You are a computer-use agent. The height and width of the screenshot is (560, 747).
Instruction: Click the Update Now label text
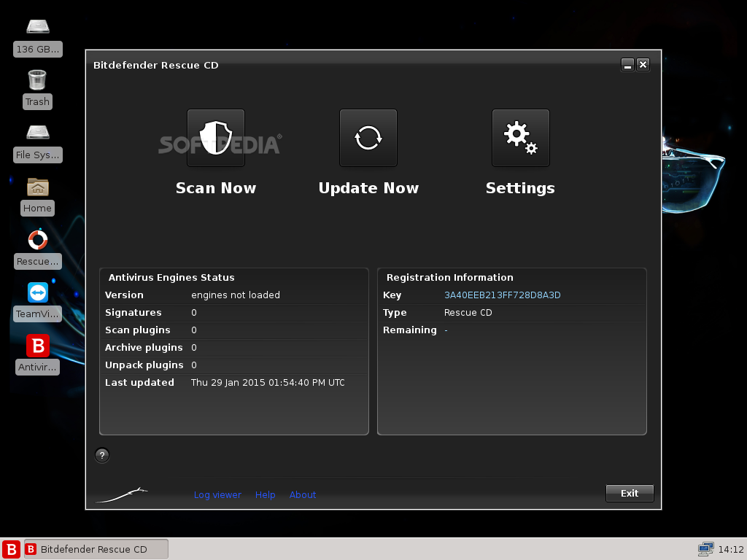point(368,188)
